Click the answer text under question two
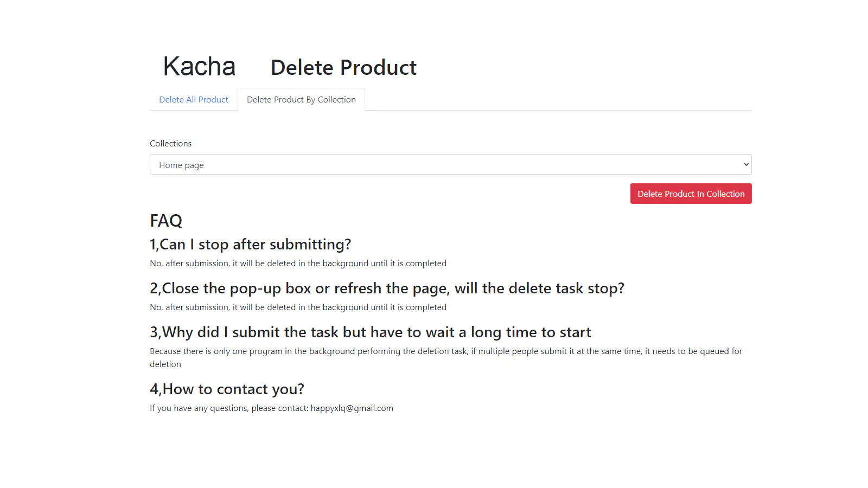The height and width of the screenshot is (488, 868). (298, 307)
